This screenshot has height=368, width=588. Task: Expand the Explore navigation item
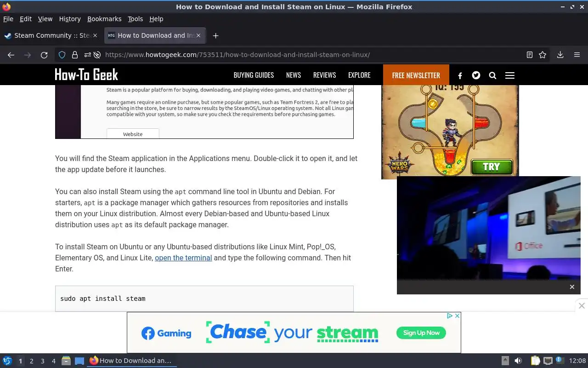(x=359, y=75)
